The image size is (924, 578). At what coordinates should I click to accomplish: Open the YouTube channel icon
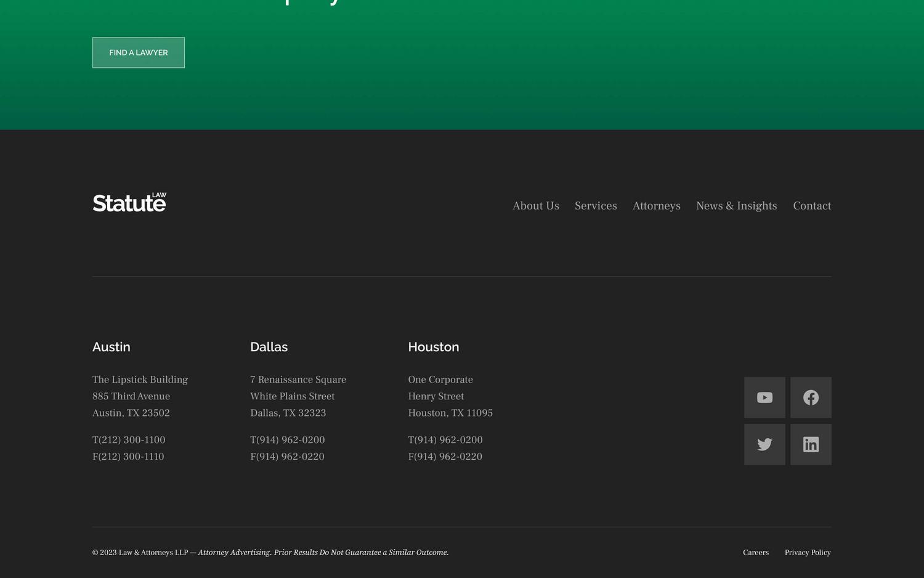(764, 397)
